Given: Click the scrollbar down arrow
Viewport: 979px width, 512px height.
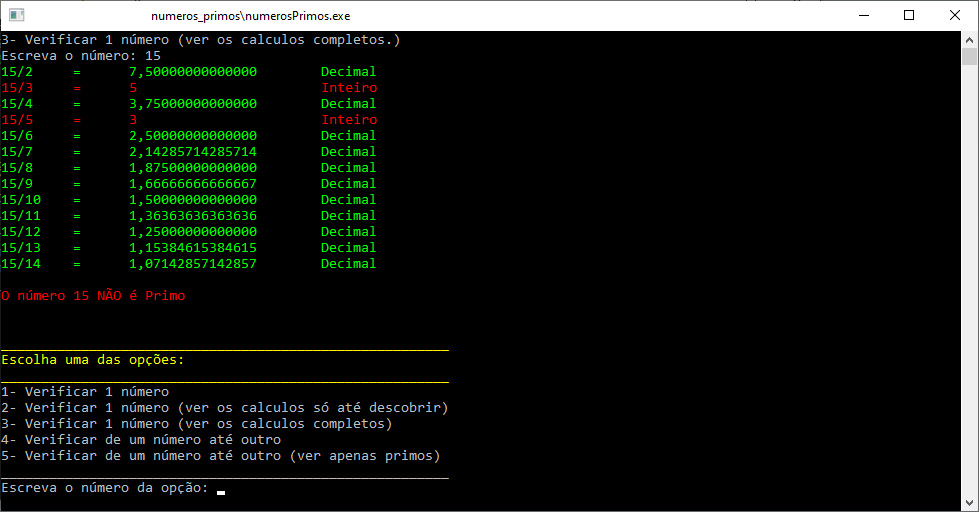Looking at the screenshot, I should (969, 503).
